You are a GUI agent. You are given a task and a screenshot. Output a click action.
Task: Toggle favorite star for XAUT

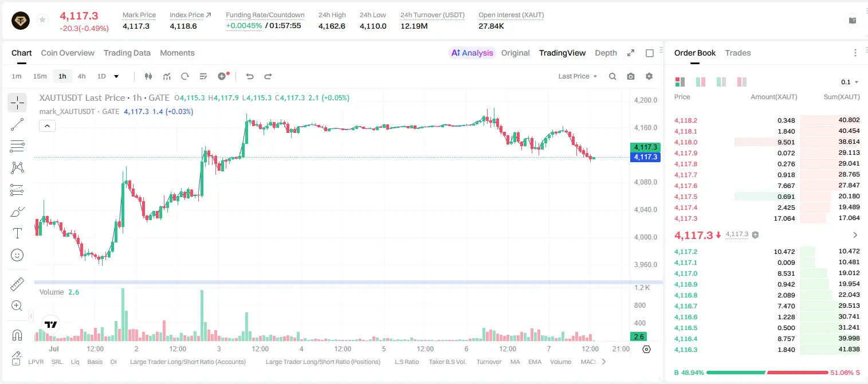coord(42,20)
